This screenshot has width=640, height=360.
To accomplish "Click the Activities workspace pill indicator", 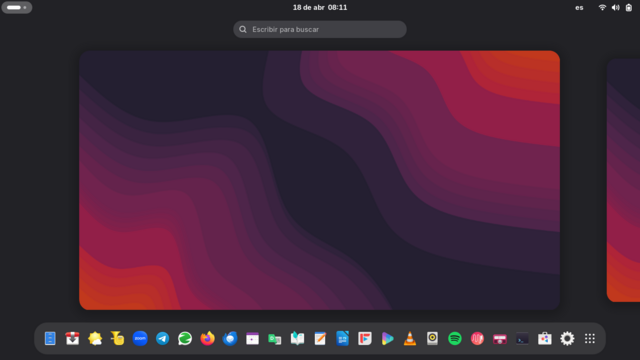I will tap(17, 7).
